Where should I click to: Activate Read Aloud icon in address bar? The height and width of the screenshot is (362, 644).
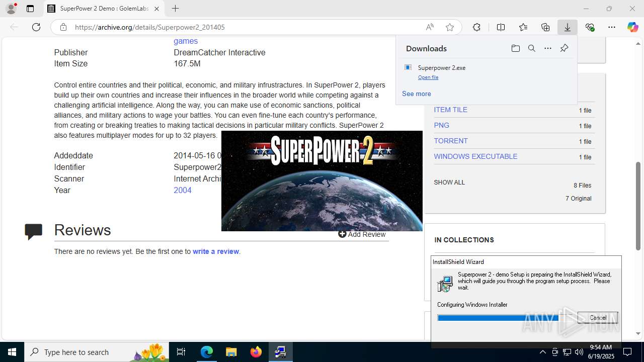[430, 27]
